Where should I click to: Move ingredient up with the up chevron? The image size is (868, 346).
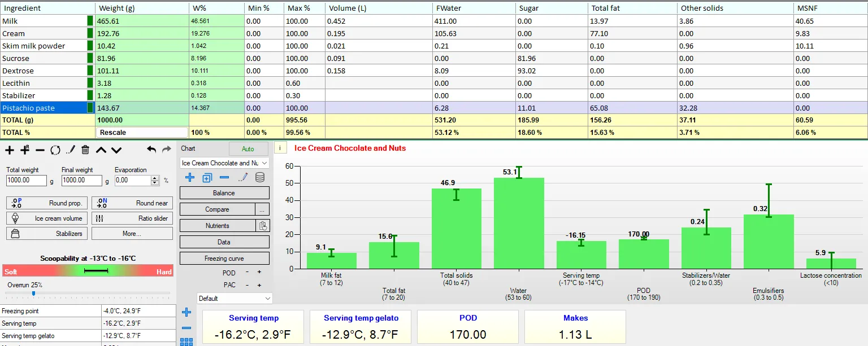[101, 150]
